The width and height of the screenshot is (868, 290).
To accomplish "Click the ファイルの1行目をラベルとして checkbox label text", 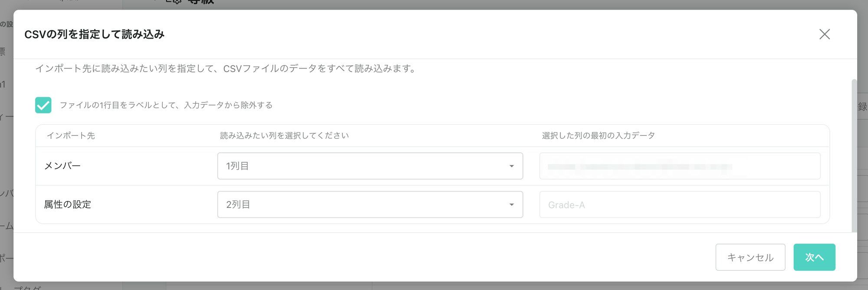I will [x=166, y=105].
